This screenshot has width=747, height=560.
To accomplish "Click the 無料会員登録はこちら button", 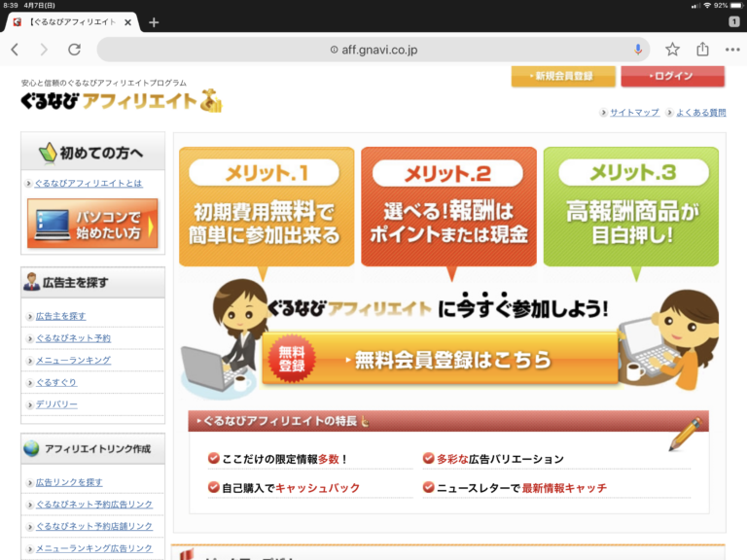I will (440, 360).
